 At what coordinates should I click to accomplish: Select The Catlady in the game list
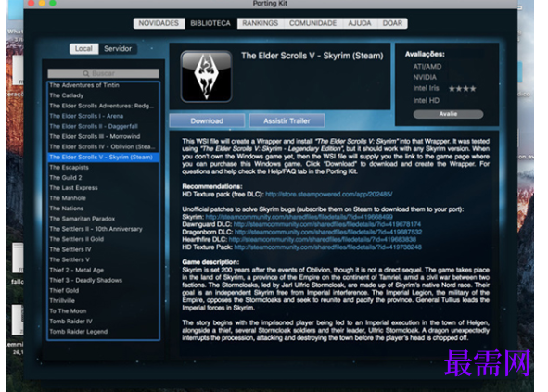tap(104, 95)
